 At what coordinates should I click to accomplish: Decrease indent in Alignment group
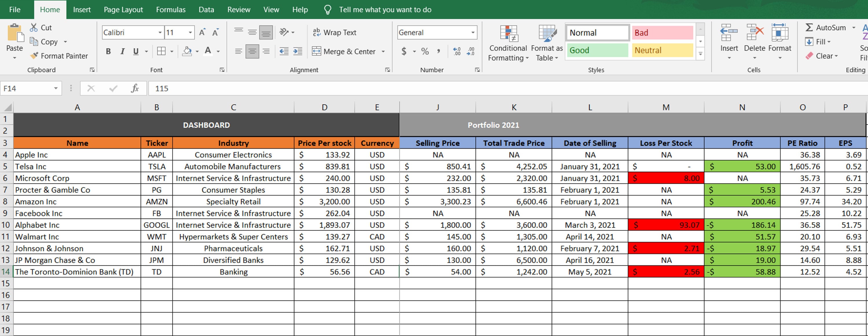tap(284, 51)
